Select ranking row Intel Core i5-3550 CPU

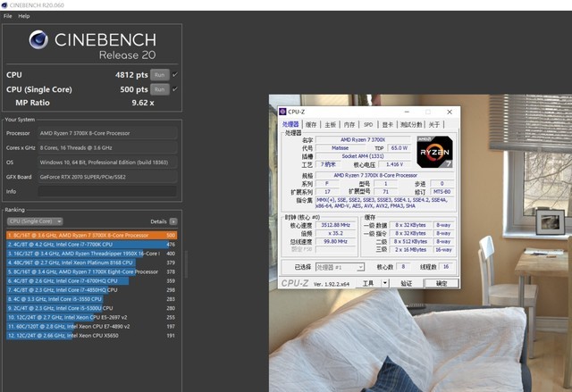pos(91,299)
